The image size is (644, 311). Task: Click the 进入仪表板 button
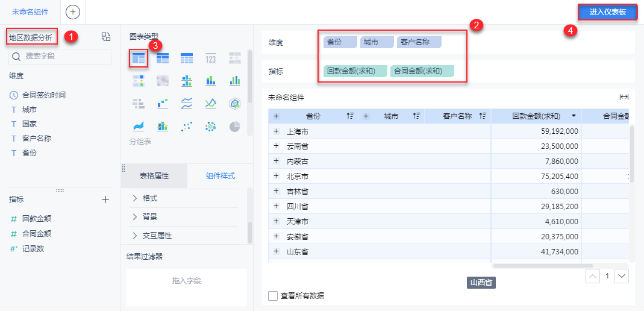pyautogui.click(x=608, y=12)
